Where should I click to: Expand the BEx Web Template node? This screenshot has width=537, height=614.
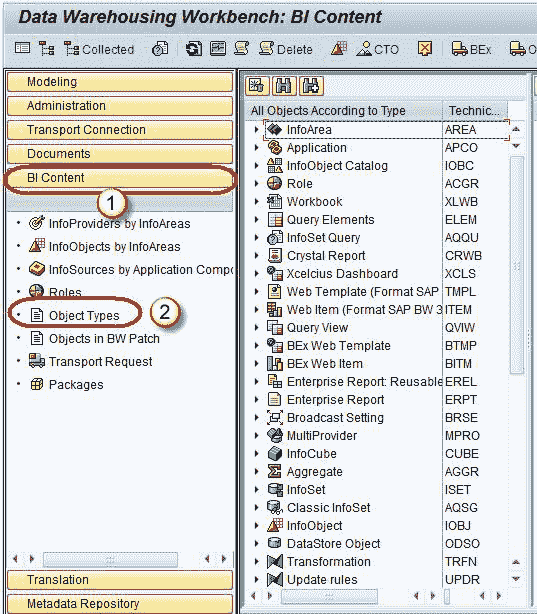coord(257,345)
